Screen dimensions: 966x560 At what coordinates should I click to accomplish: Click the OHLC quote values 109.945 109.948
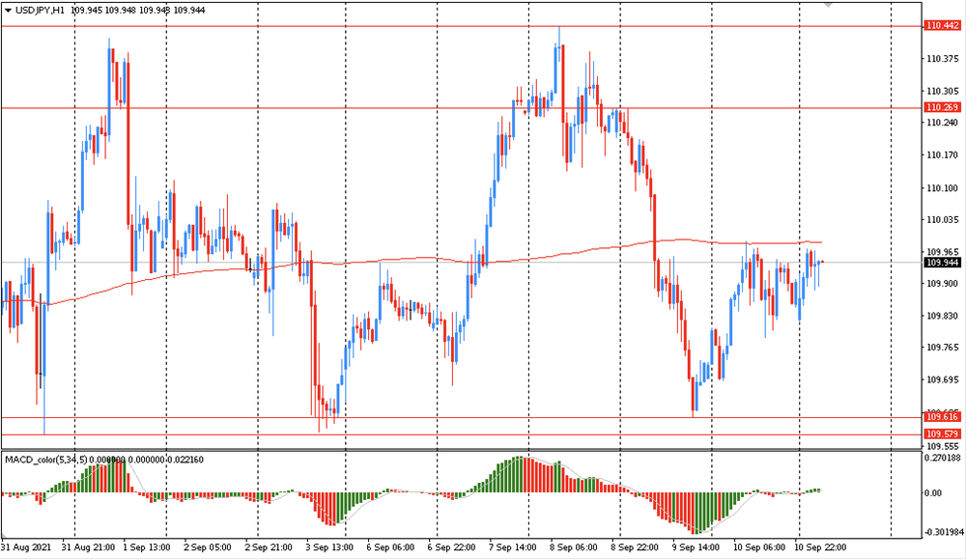[103, 11]
